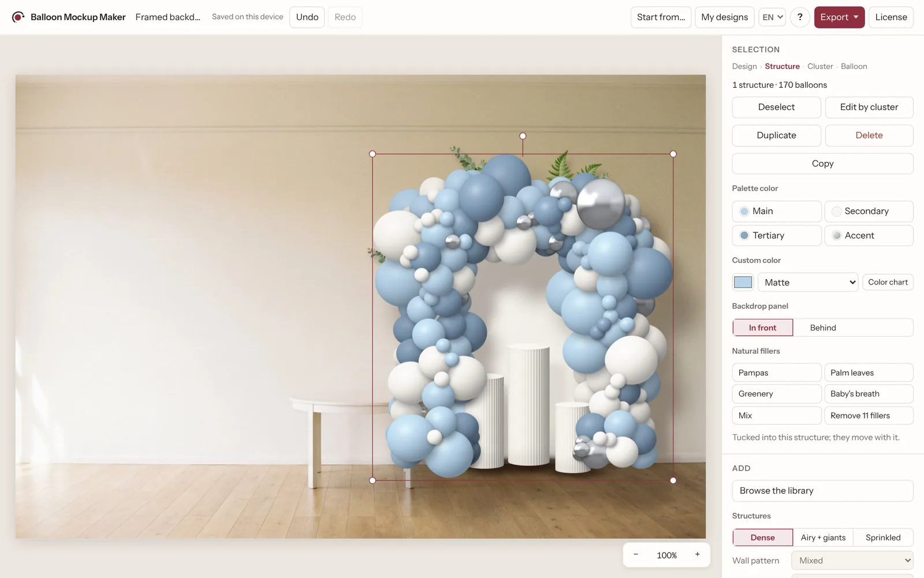Viewport: 924px width, 578px height.
Task: Set backdrop panel to In front
Action: pyautogui.click(x=763, y=328)
